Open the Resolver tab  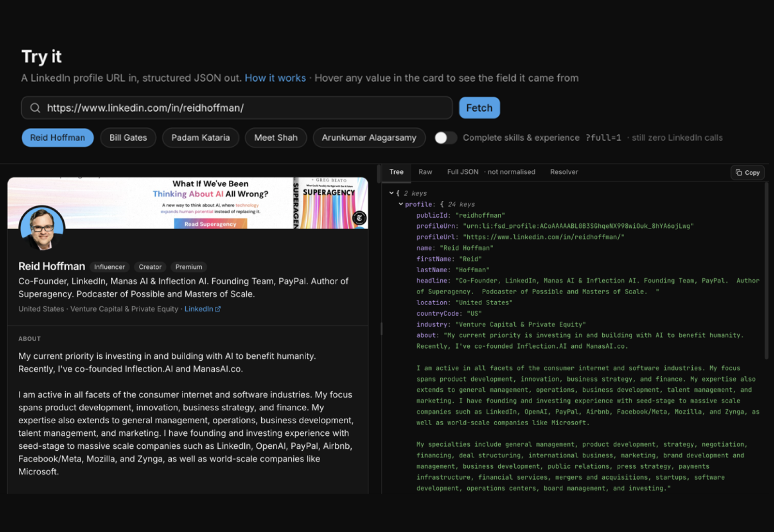(x=564, y=172)
